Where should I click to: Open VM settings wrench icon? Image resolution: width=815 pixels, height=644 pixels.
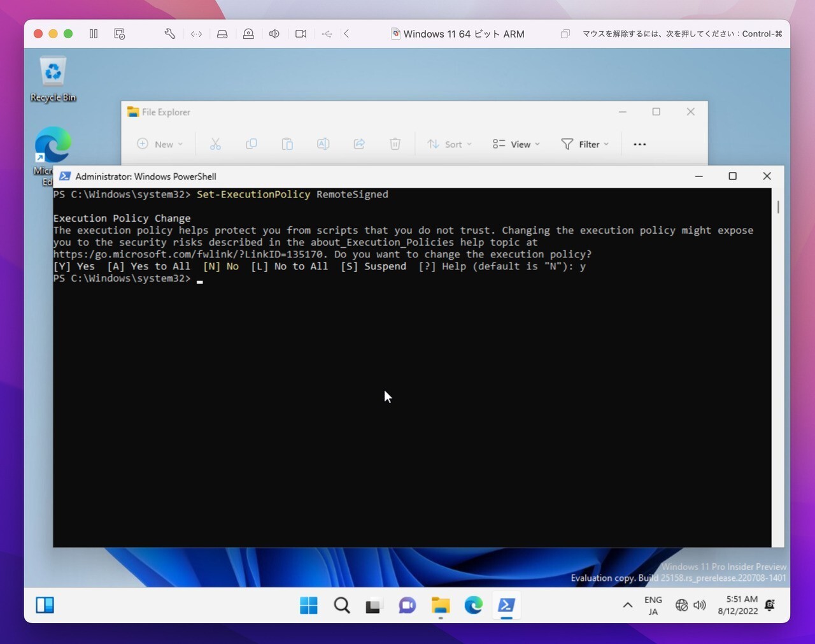(170, 34)
